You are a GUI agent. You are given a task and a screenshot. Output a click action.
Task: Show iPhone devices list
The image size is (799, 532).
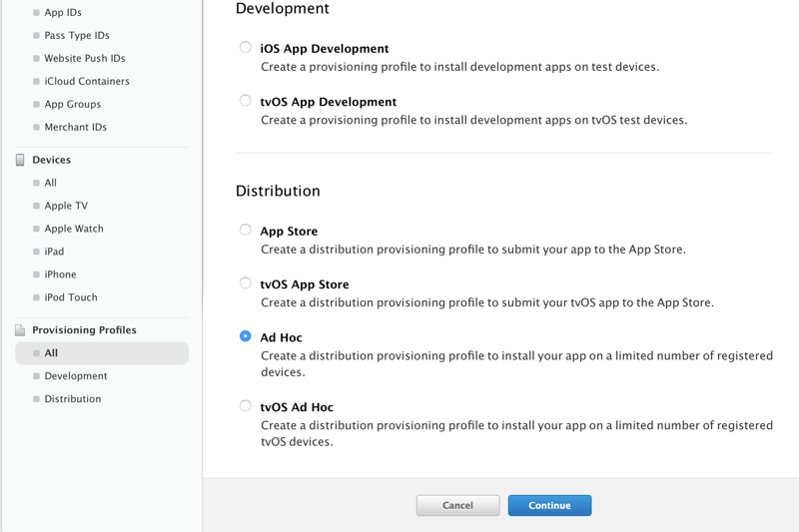coord(60,274)
